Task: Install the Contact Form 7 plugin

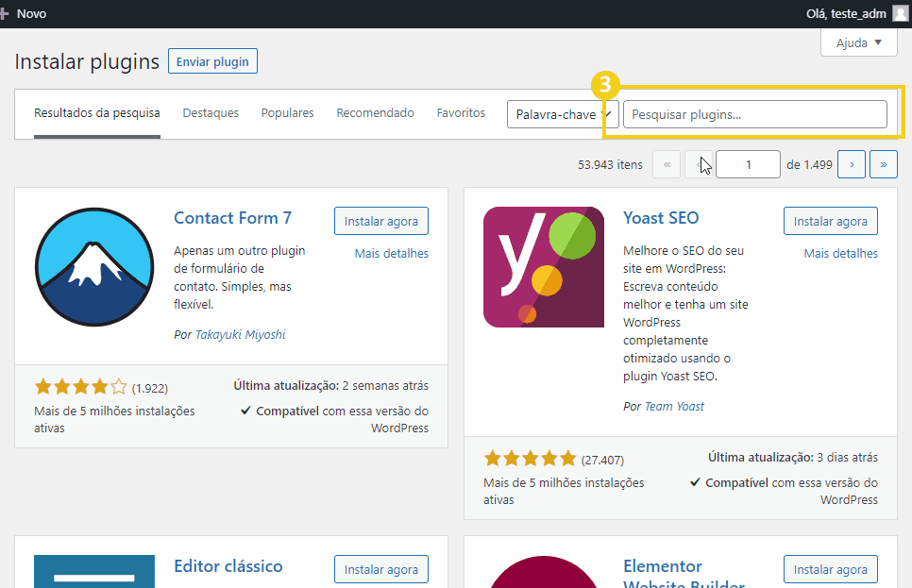Action: [381, 221]
